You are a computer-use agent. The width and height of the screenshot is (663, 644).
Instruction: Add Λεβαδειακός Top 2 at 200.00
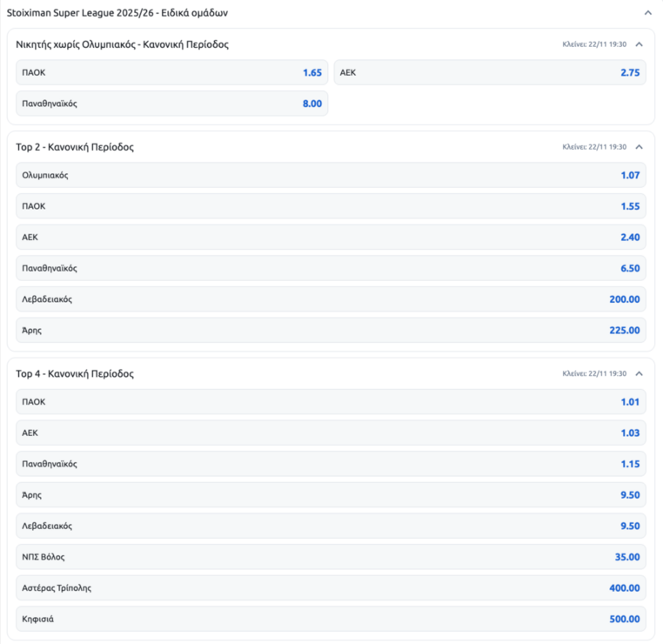point(331,299)
